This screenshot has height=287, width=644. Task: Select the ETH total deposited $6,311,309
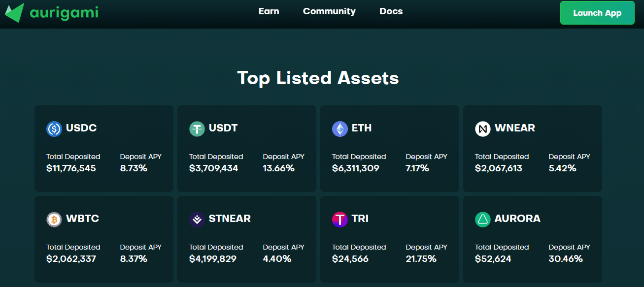[x=355, y=168]
